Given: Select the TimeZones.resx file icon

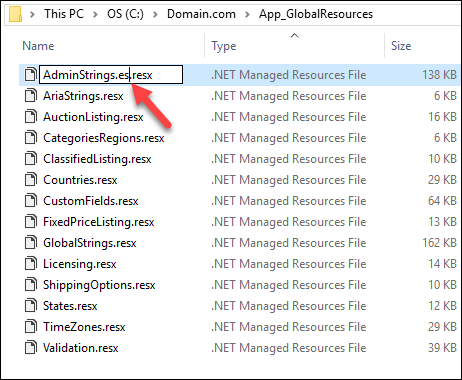Looking at the screenshot, I should coord(31,327).
